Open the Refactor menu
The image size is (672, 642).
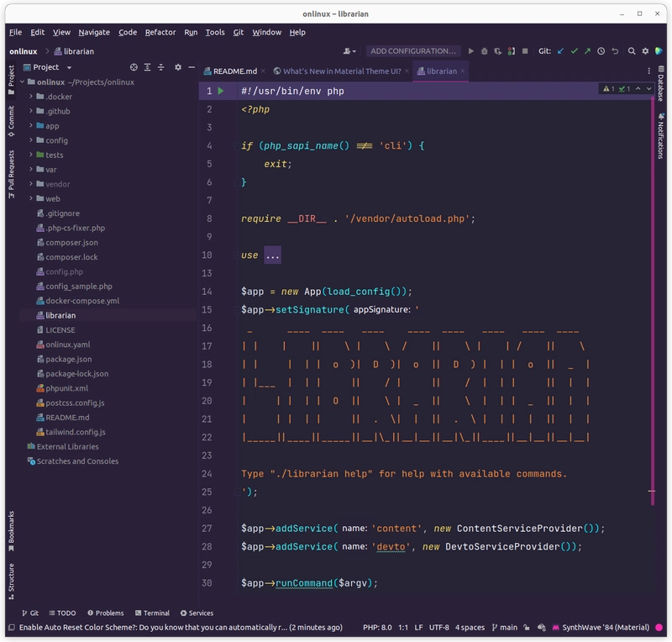coord(160,32)
